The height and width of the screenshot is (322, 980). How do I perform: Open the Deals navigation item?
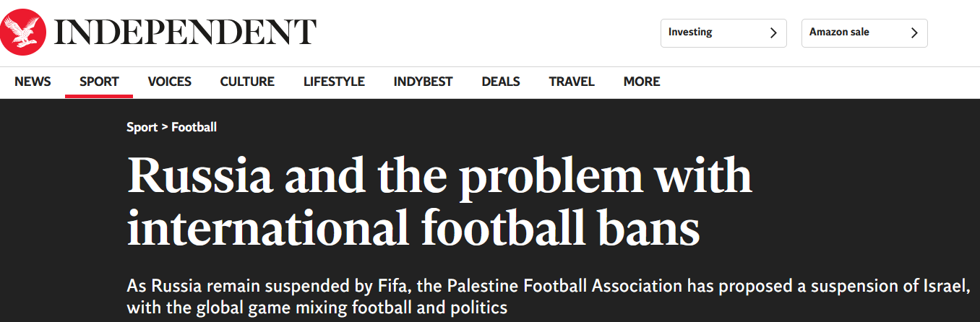pos(501,82)
